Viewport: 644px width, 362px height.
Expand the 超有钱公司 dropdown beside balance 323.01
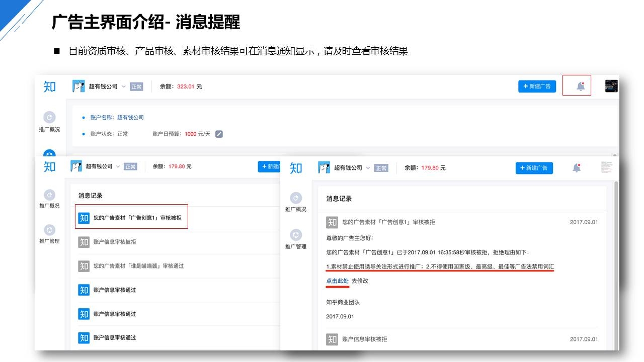[x=123, y=86]
